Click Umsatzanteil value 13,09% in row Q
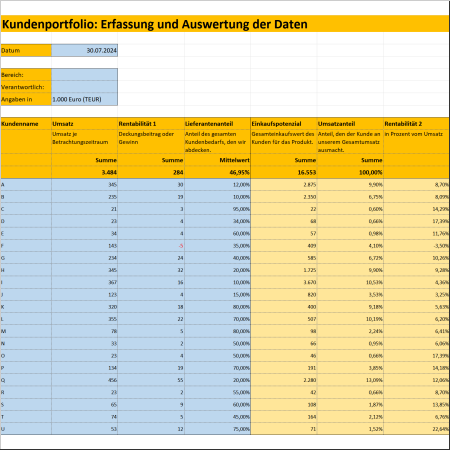Screen dimensions: 450x450 tap(350, 380)
